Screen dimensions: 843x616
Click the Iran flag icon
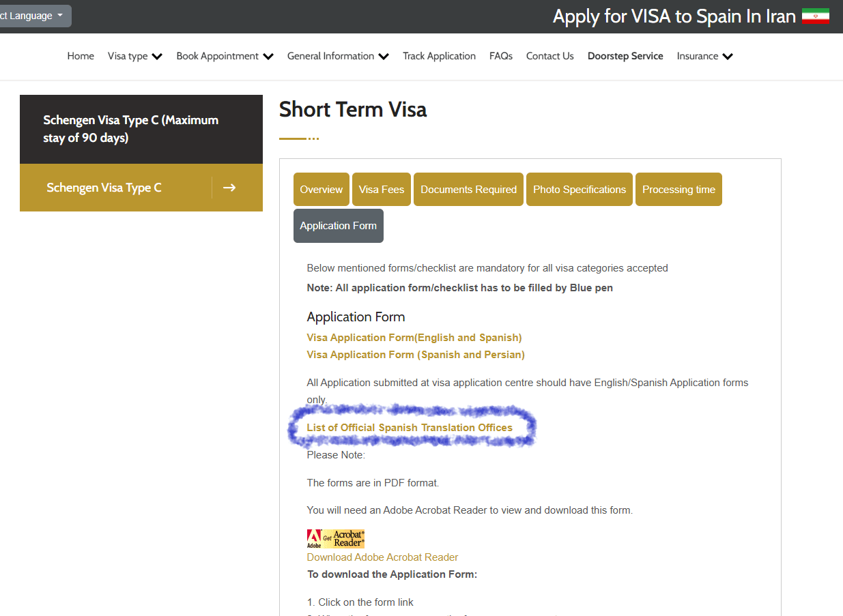point(815,16)
